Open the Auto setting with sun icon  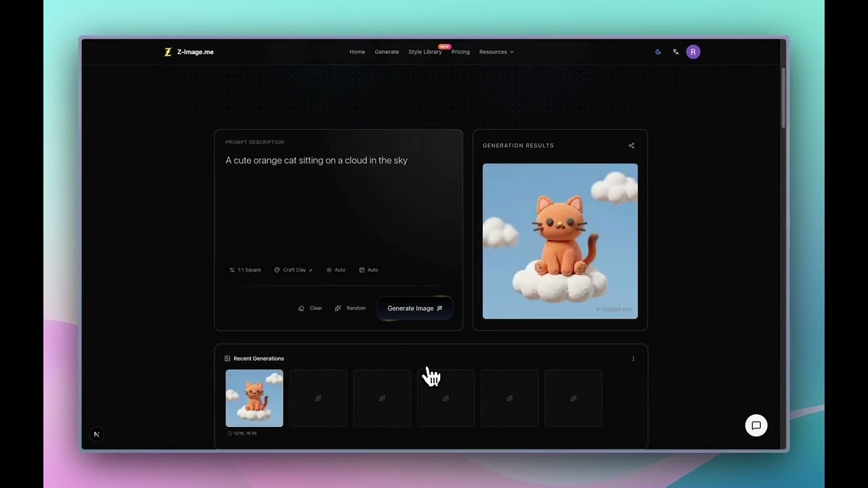336,270
